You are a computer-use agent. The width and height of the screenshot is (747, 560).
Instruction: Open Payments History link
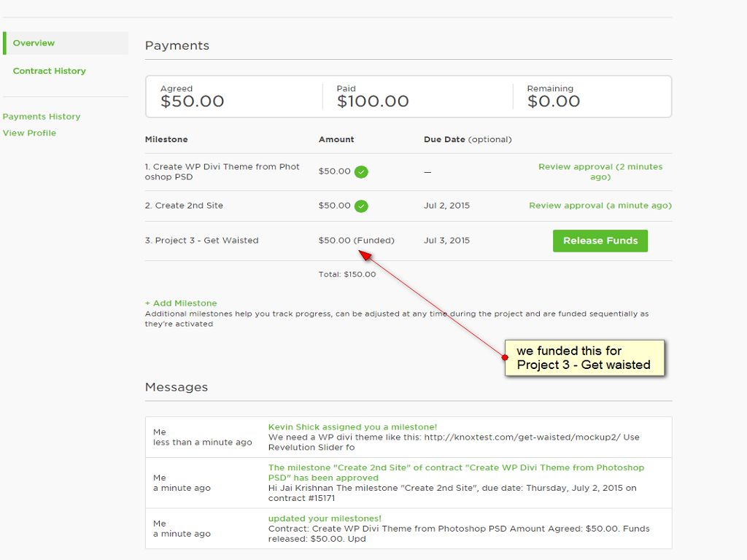coord(42,117)
